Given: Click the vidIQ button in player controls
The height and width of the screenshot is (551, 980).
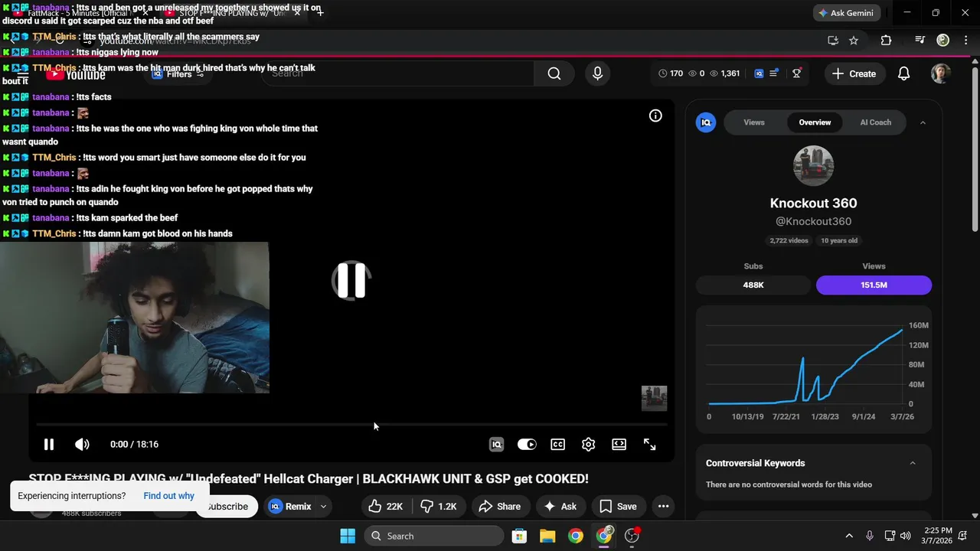Looking at the screenshot, I should 496,444.
